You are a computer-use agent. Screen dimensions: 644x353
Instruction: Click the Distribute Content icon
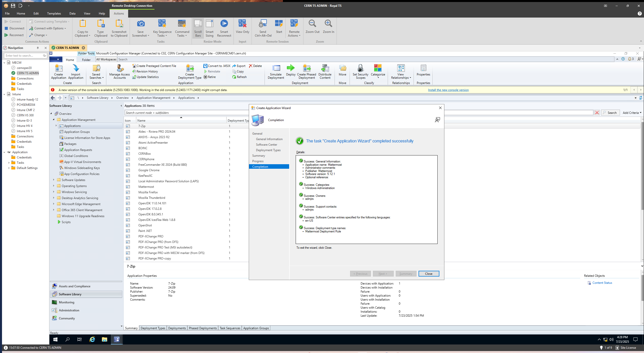[325, 72]
